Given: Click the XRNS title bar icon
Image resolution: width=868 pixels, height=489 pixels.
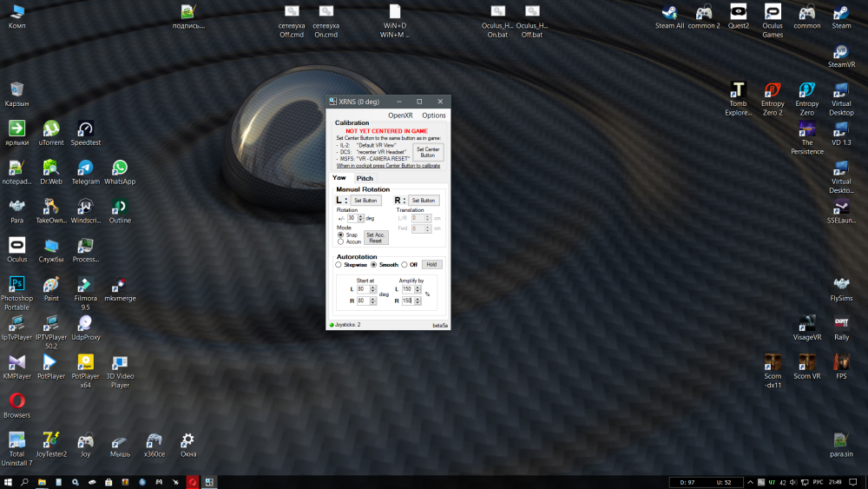Looking at the screenshot, I should (332, 102).
